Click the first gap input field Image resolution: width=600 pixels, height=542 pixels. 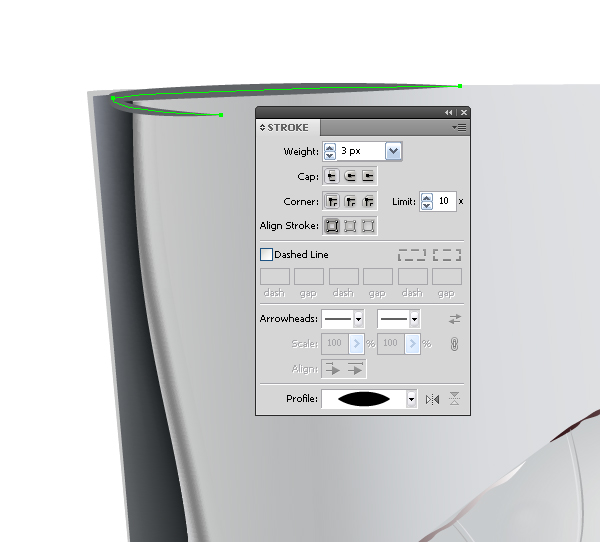click(x=309, y=276)
